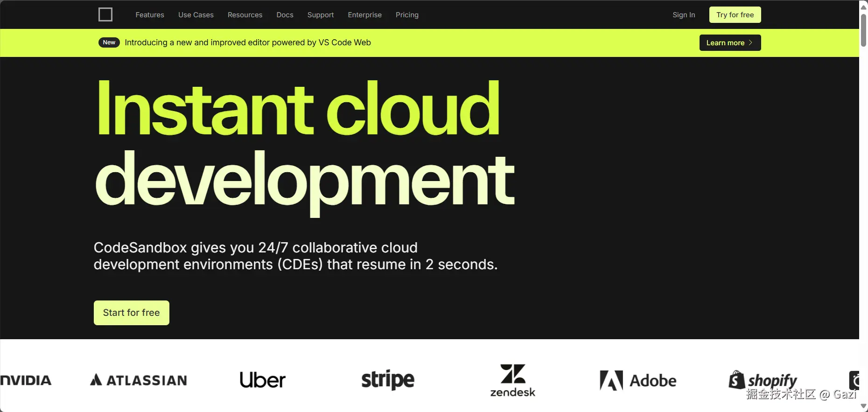Viewport: 868px width, 412px height.
Task: Click the Adobe logo
Action: click(x=638, y=380)
